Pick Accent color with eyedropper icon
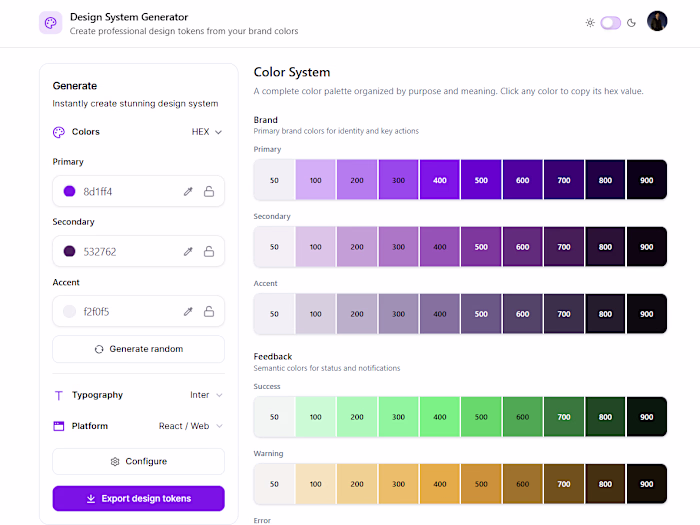 (x=188, y=311)
